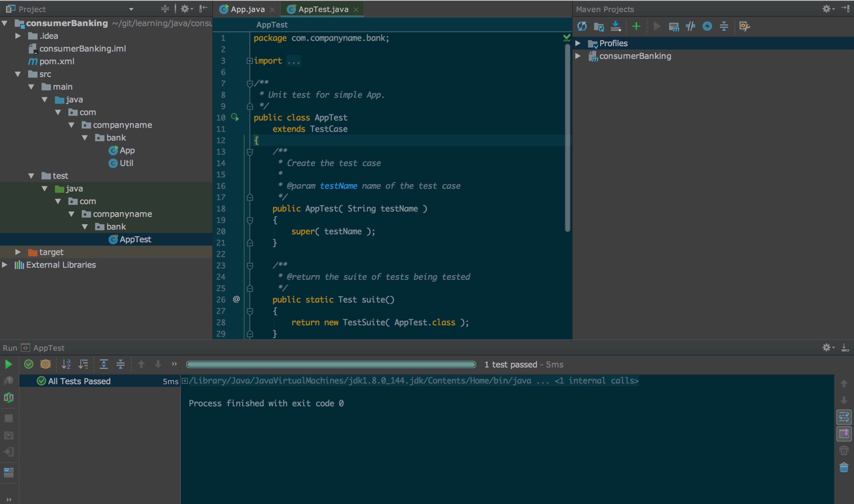This screenshot has height=504, width=854.
Task: Close the AppTest.java tab
Action: point(356,10)
